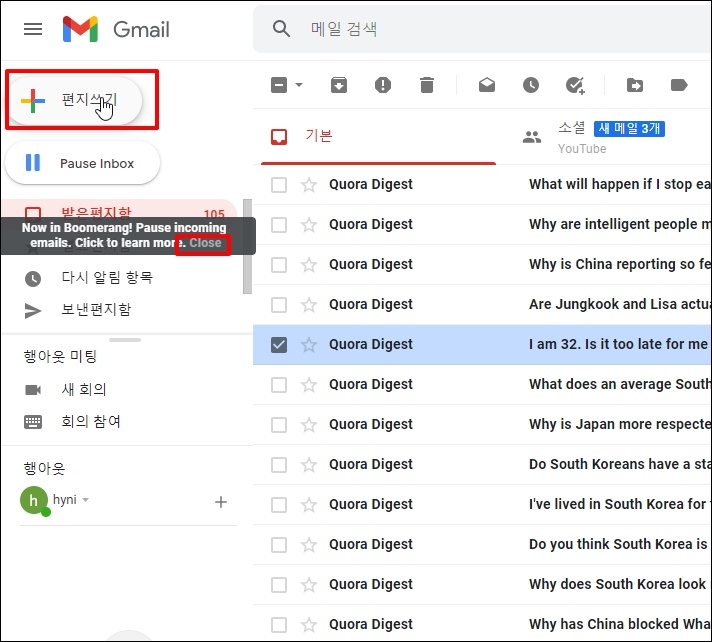Click the 새 메일 3개 badge
The image size is (712, 642).
click(629, 128)
